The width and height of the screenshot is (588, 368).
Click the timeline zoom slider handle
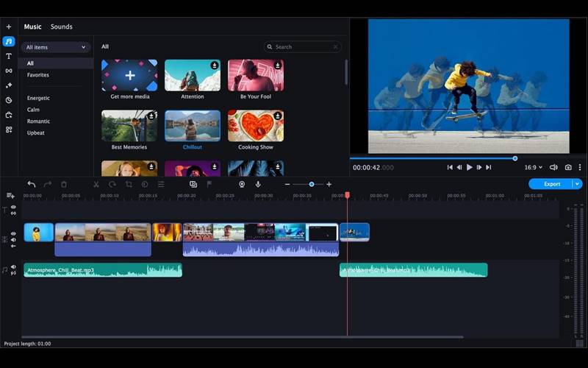tap(312, 184)
